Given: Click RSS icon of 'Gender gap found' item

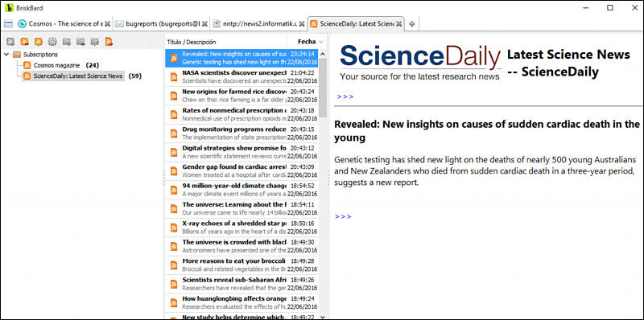Looking at the screenshot, I should (174, 171).
